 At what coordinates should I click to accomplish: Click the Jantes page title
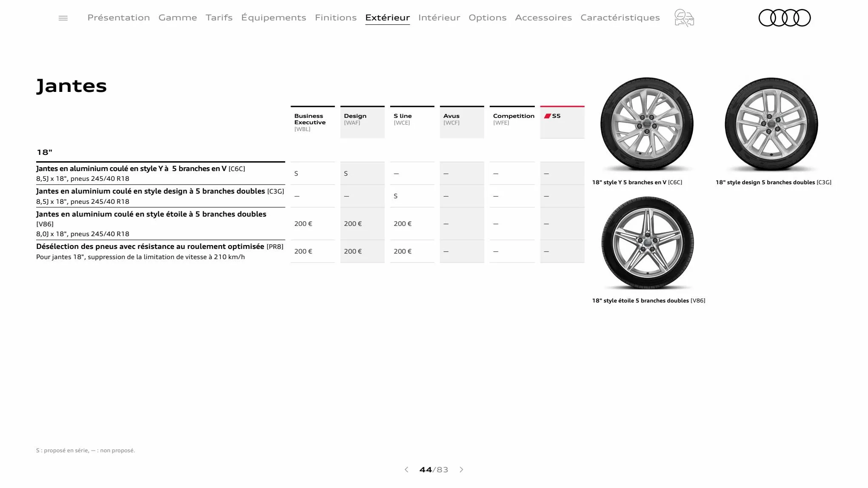(71, 86)
